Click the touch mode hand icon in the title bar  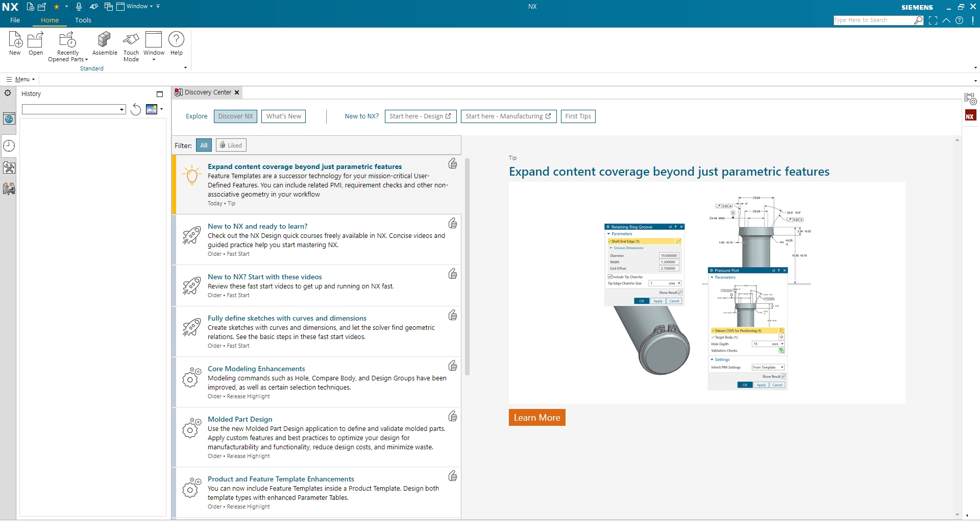click(94, 7)
